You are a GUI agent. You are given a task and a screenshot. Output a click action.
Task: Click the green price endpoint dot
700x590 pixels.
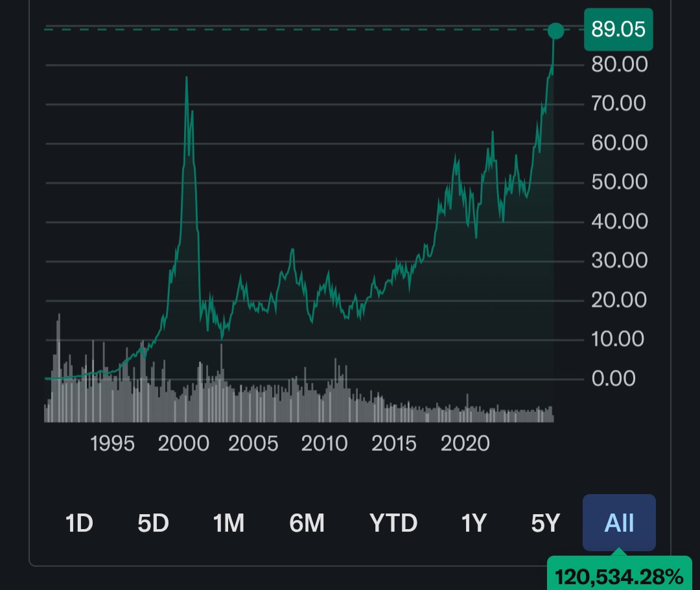[556, 31]
